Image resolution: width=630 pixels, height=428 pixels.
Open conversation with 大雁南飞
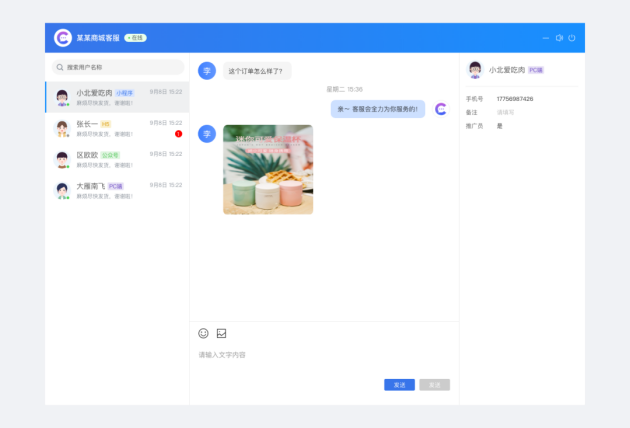coord(117,190)
